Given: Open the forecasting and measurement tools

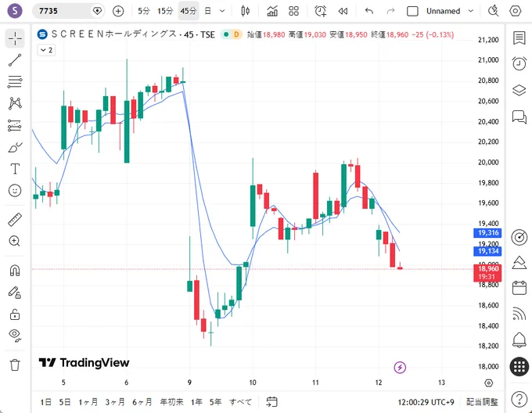Looking at the screenshot, I should pyautogui.click(x=15, y=125).
